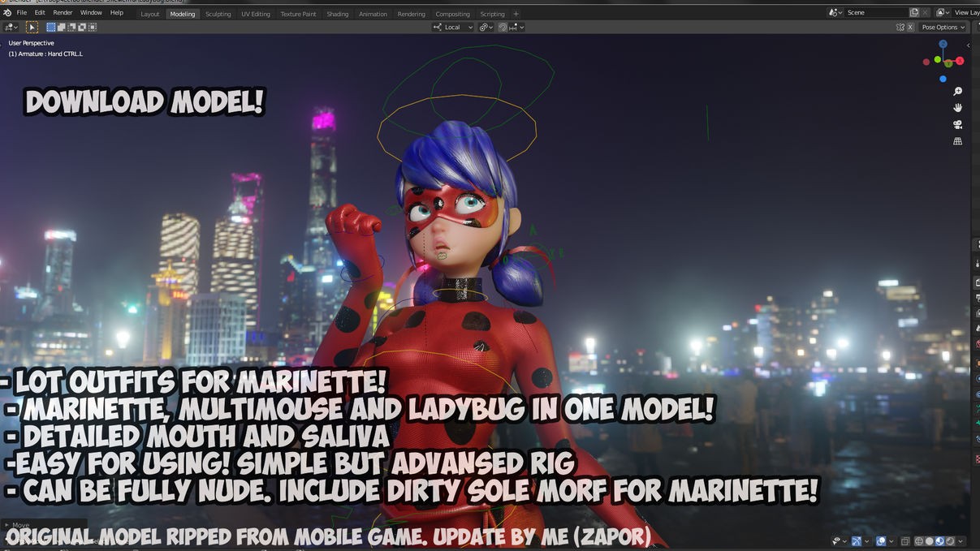Toggle X-axis mirror in pose header
980x551 pixels.
pyautogui.click(x=910, y=27)
